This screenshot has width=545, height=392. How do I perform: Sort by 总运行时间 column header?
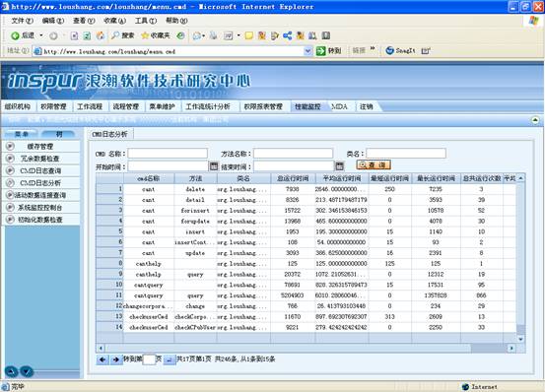[293, 178]
